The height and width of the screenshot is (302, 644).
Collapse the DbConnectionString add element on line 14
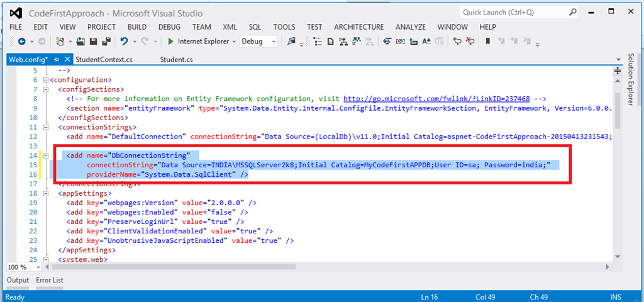pyautogui.click(x=45, y=156)
